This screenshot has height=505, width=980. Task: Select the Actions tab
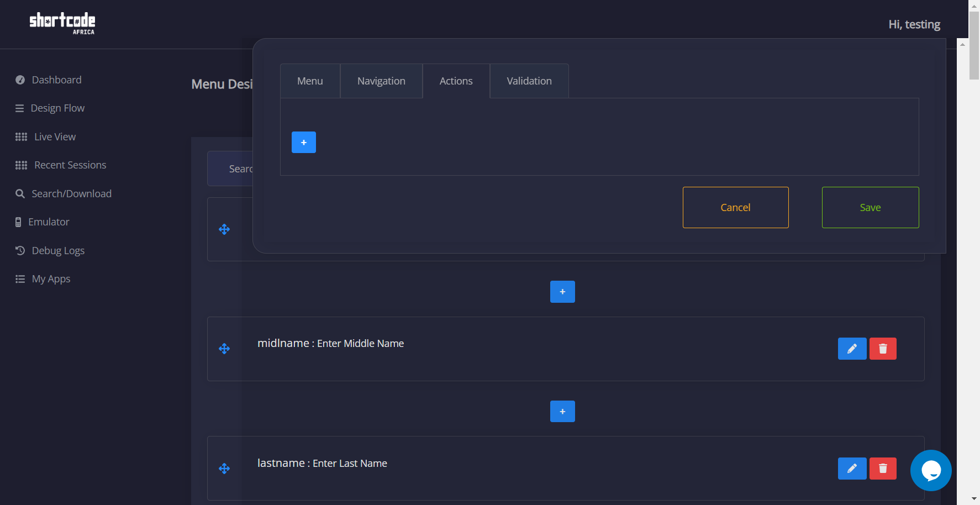click(x=456, y=81)
